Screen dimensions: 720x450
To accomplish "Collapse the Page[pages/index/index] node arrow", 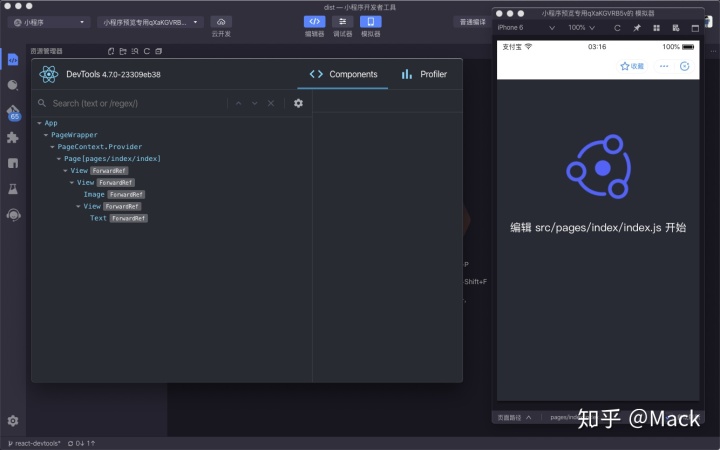I will coord(59,159).
